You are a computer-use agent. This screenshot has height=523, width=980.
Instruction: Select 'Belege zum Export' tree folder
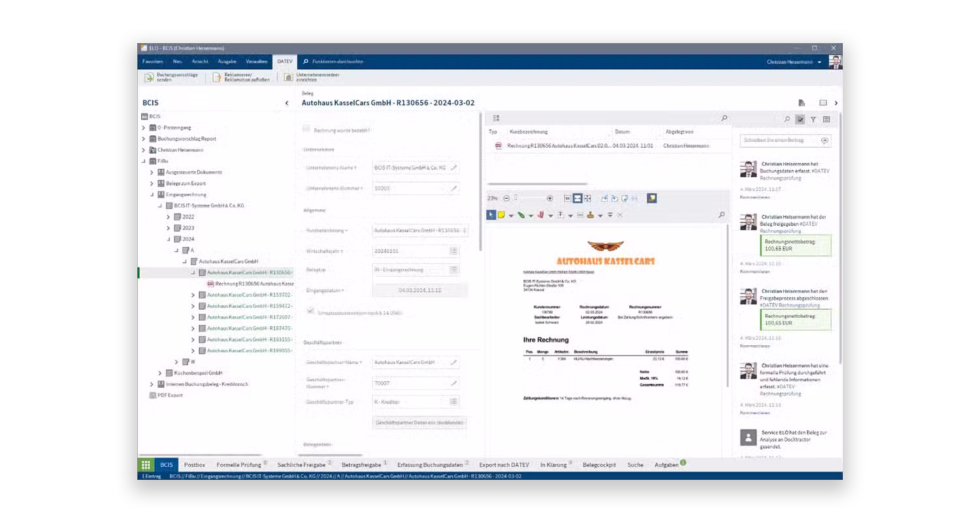point(185,184)
